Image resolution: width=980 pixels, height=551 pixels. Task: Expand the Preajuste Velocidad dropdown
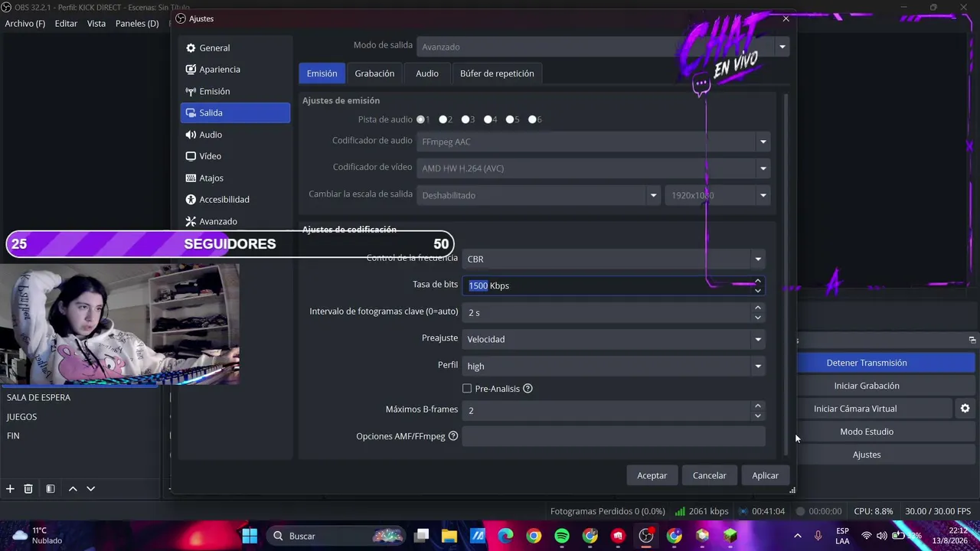click(613, 339)
